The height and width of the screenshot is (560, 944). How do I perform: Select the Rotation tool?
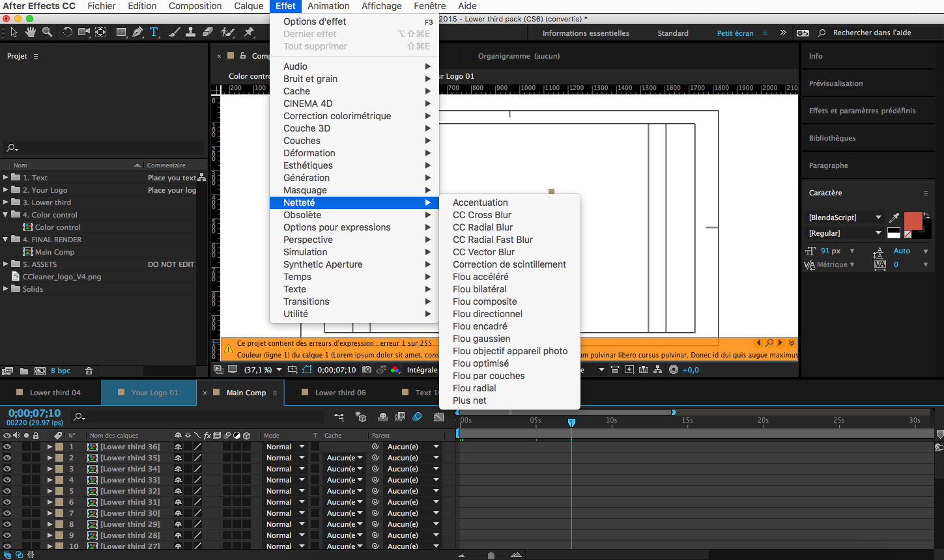[68, 32]
